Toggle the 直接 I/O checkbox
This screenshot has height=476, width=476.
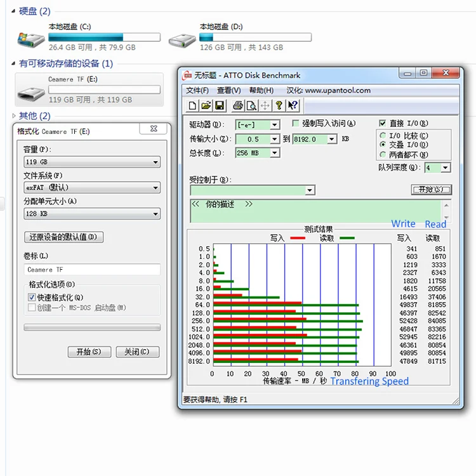tap(383, 123)
